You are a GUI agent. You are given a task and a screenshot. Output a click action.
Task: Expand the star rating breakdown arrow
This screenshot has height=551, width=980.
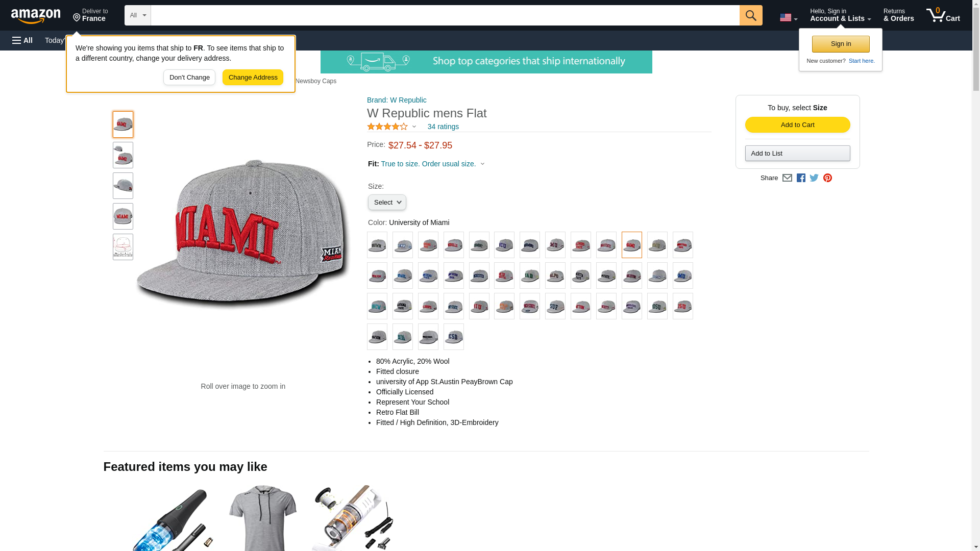[x=414, y=127]
